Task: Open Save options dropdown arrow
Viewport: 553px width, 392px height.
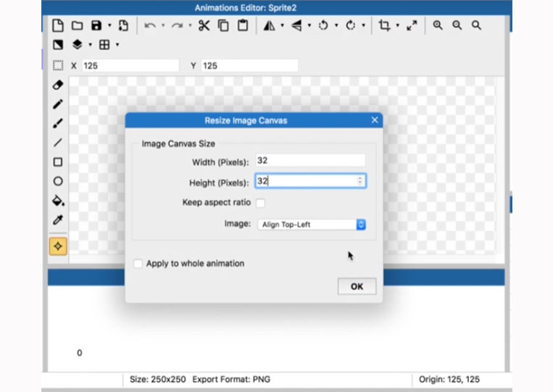Action: click(x=109, y=25)
